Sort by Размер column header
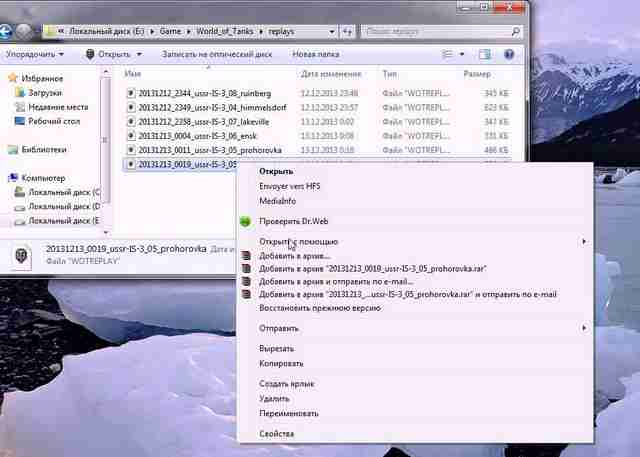 [477, 74]
